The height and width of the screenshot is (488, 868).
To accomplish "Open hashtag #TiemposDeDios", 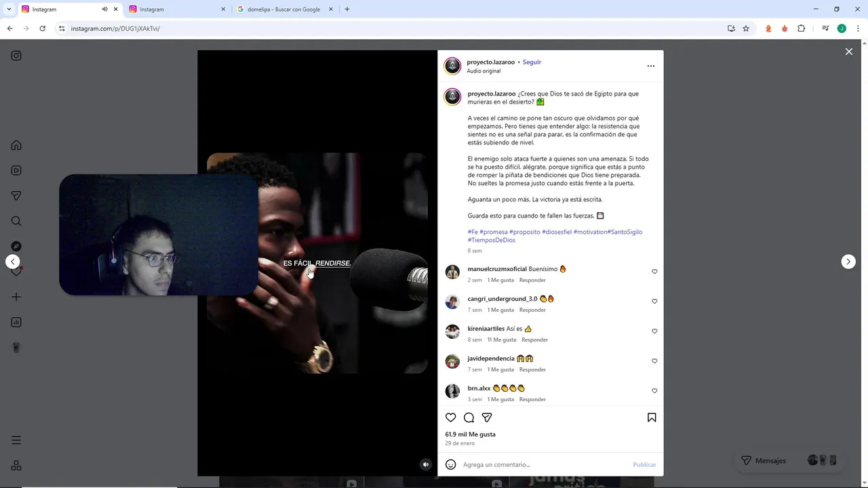I will pos(492,240).
